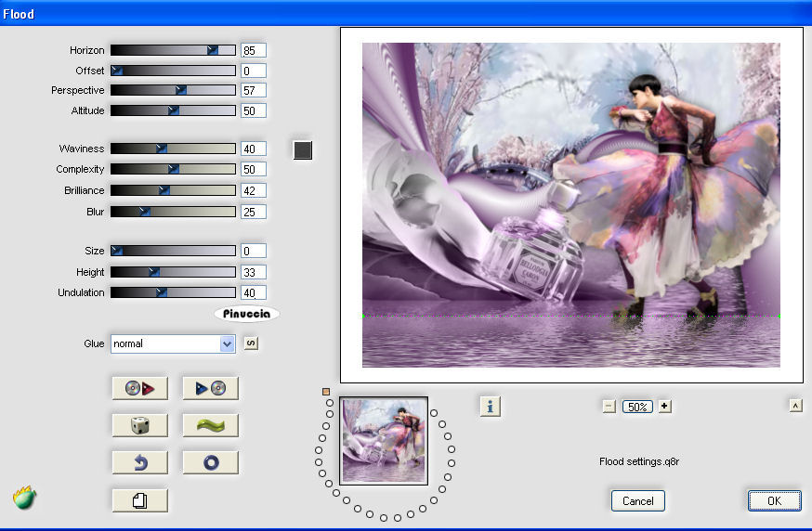The image size is (812, 531).
Task: Click the Offset value field
Action: click(254, 71)
